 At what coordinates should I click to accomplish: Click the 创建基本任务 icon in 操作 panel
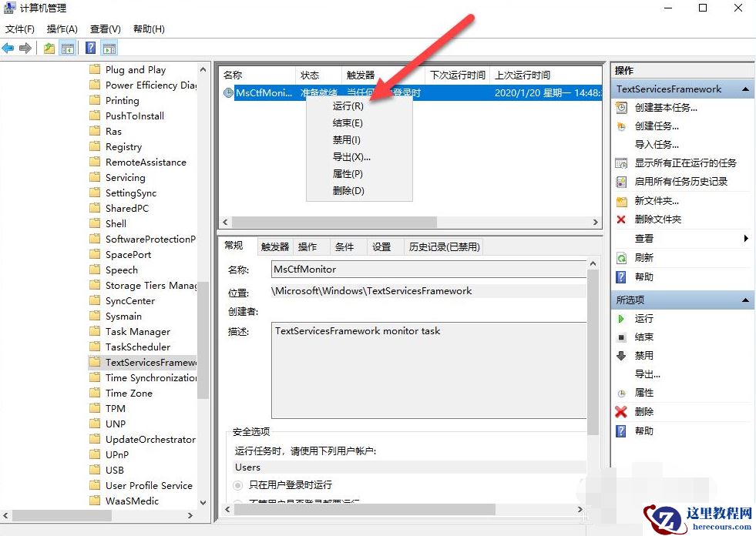click(x=622, y=108)
